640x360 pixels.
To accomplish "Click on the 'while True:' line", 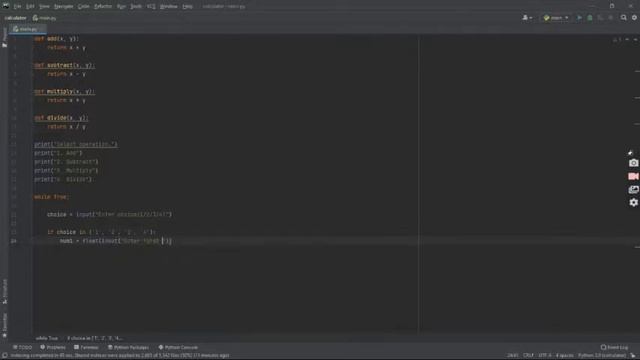I will (x=52, y=197).
